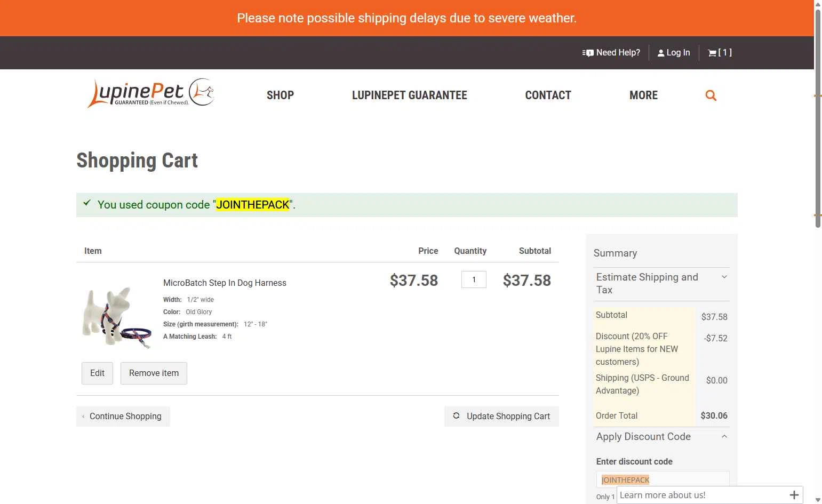Screen dimensions: 822x504
Task: Click Update Shopping Cart button
Action: click(501, 417)
